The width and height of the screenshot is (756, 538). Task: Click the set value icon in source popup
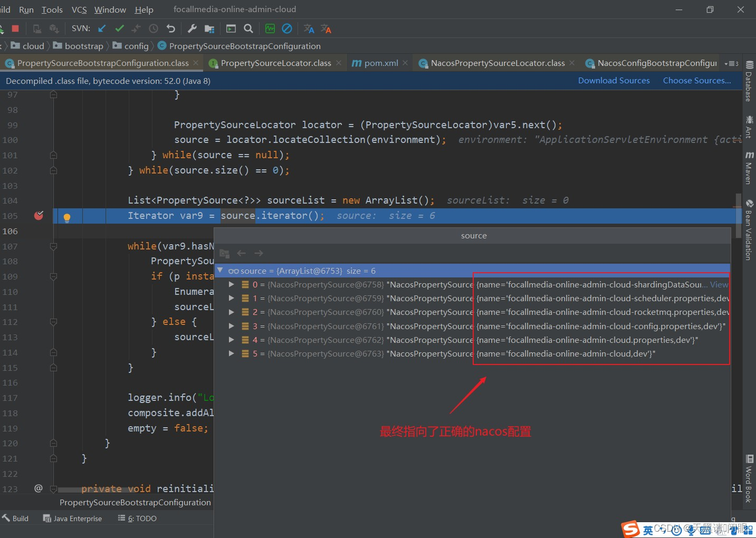pos(224,253)
